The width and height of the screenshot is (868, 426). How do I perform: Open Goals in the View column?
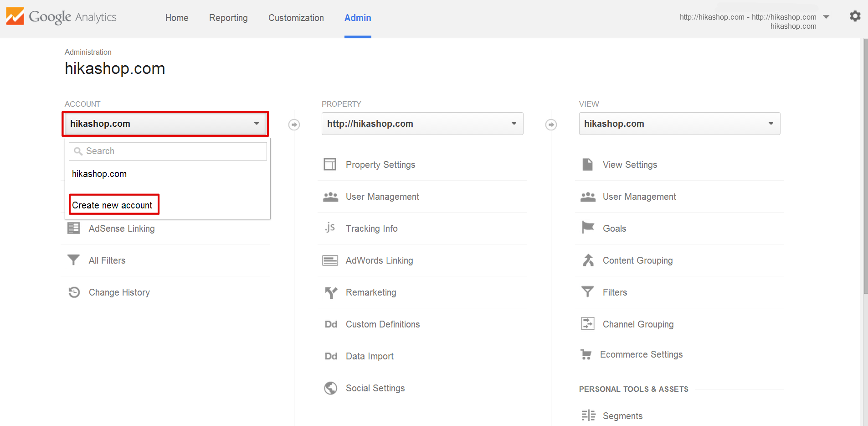(x=615, y=229)
